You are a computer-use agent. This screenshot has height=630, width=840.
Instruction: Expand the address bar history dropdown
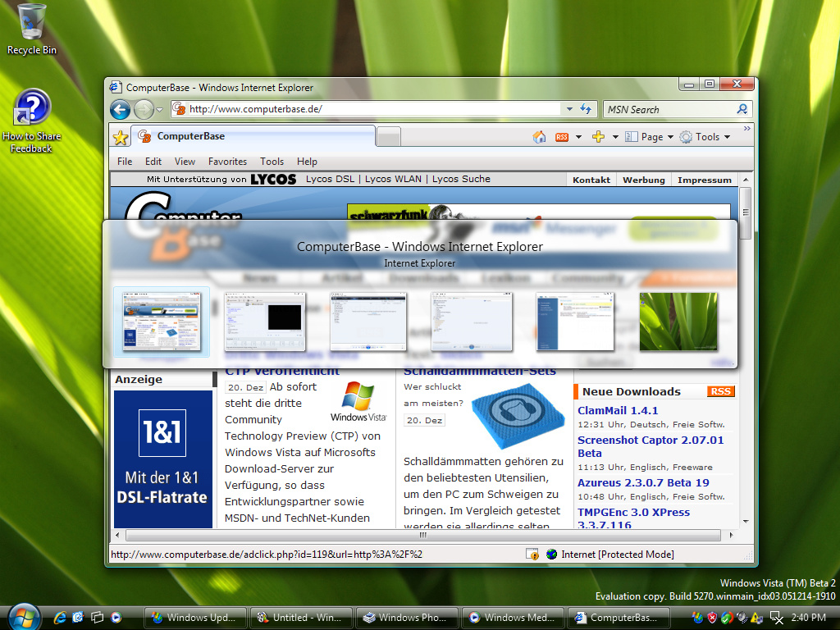tap(569, 109)
